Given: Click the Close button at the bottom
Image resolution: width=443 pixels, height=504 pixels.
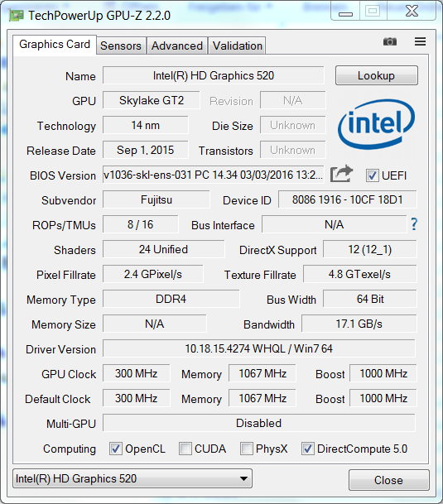Looking at the screenshot, I should point(388,480).
